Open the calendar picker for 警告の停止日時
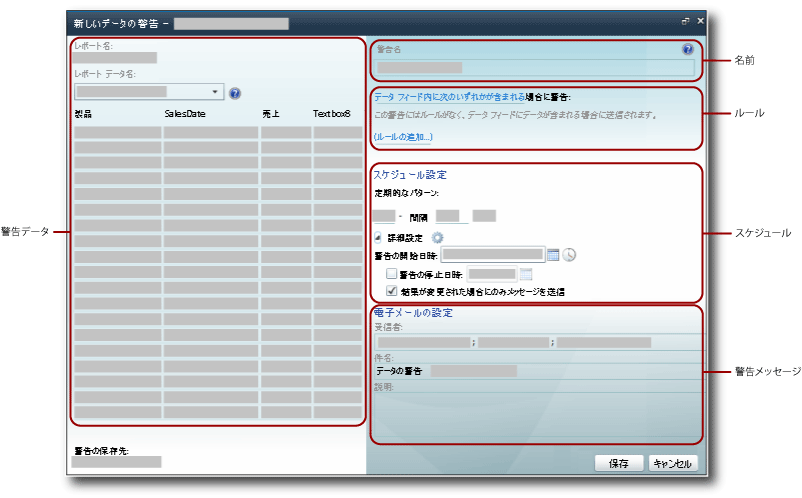This screenshot has height=498, width=802. 526,275
